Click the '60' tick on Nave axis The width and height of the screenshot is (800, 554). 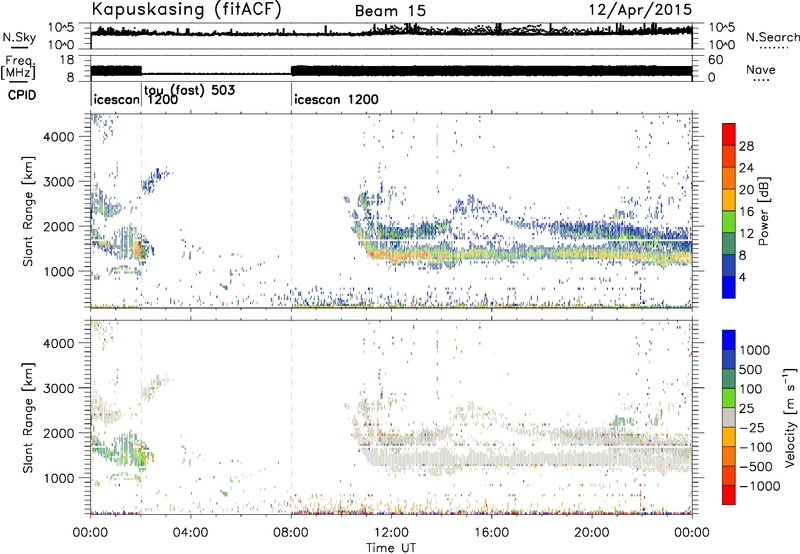716,60
